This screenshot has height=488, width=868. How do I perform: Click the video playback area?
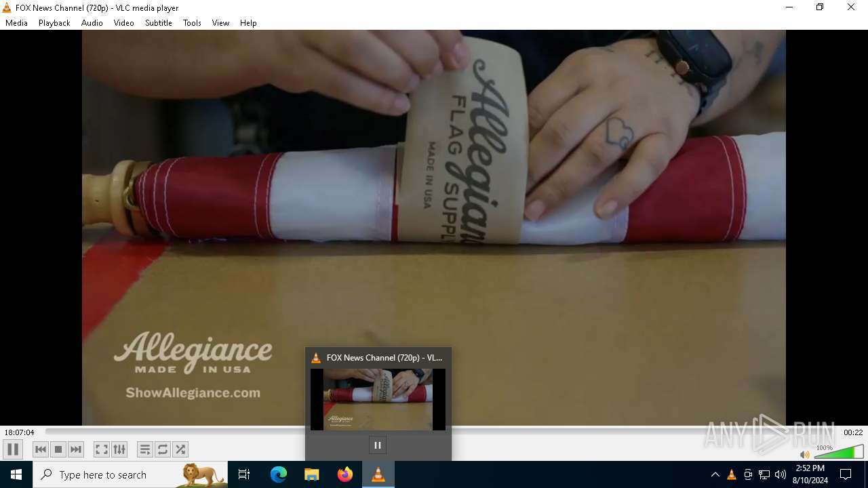434,228
